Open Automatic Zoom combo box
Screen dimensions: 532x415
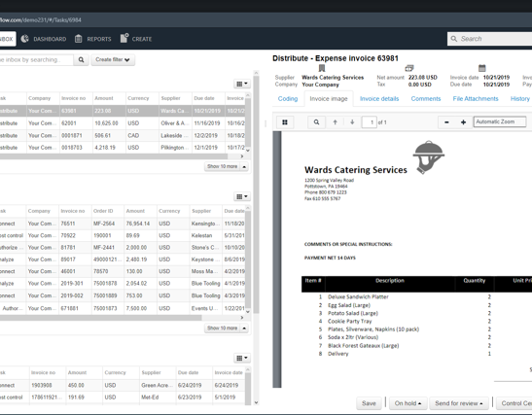click(x=500, y=121)
